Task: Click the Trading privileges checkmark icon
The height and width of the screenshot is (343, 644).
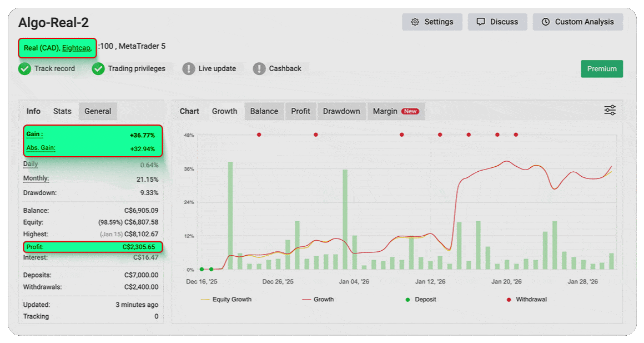Action: click(x=98, y=69)
